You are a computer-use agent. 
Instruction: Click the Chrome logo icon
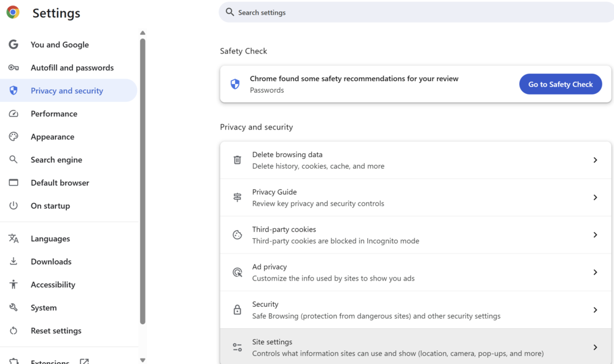pyautogui.click(x=13, y=12)
